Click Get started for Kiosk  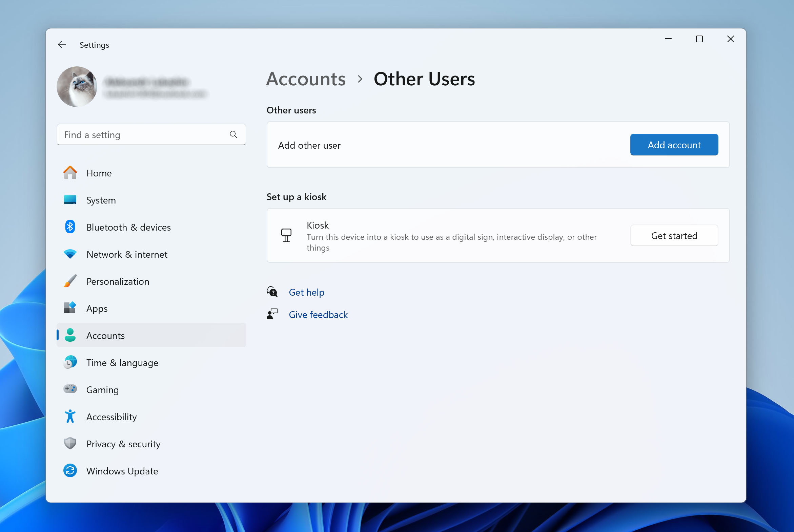pyautogui.click(x=674, y=235)
